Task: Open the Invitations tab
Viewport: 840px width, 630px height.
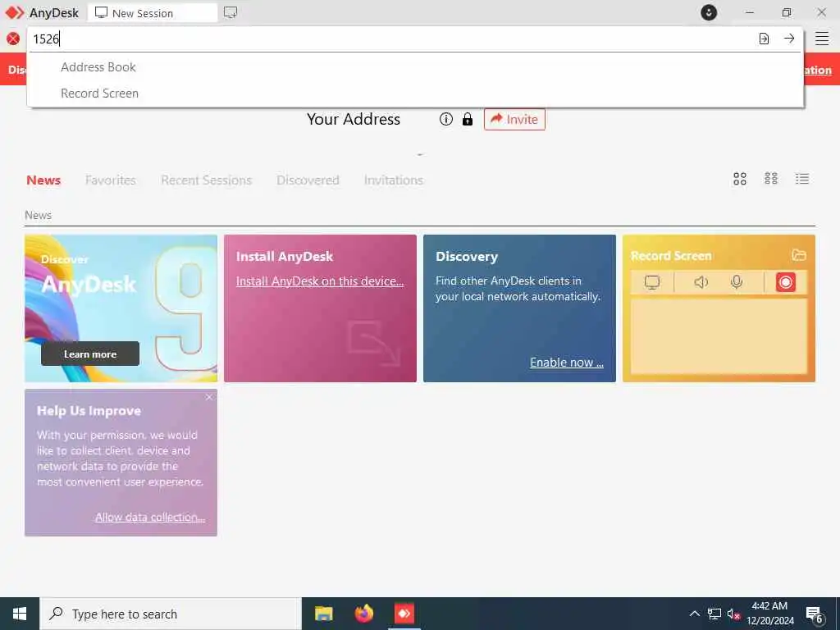Action: [394, 180]
